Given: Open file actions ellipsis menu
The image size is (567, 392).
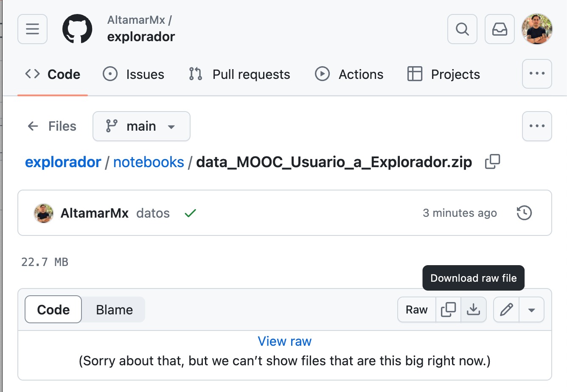Looking at the screenshot, I should click(537, 126).
